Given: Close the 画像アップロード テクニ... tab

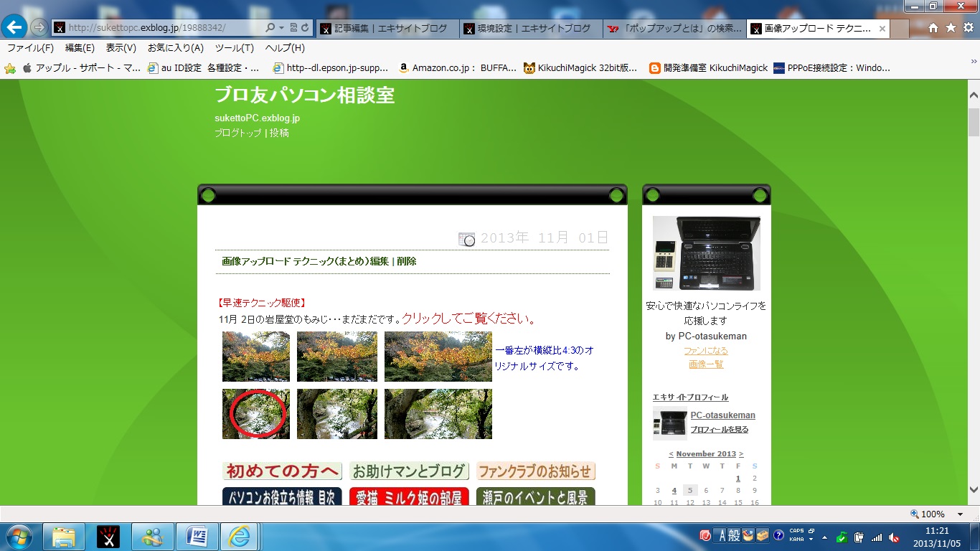Looking at the screenshot, I should (x=882, y=29).
